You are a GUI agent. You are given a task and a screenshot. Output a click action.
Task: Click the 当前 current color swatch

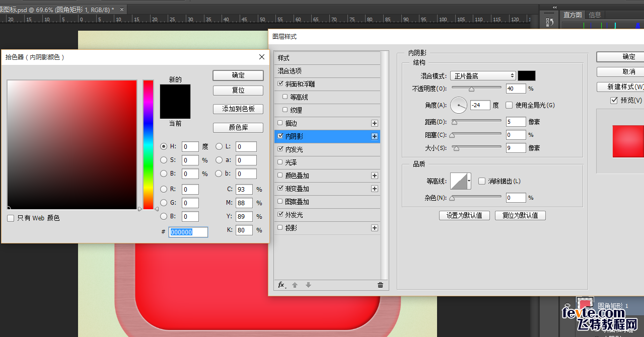click(175, 110)
